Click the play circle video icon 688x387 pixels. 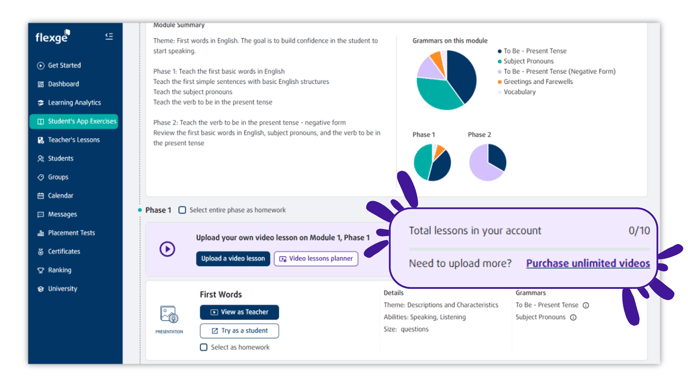[x=167, y=249]
